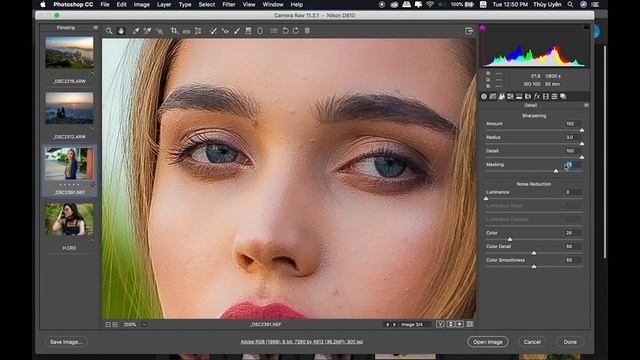Open the HSL Adjustments panel tab
This screenshot has width=640, height=360.
tap(510, 97)
